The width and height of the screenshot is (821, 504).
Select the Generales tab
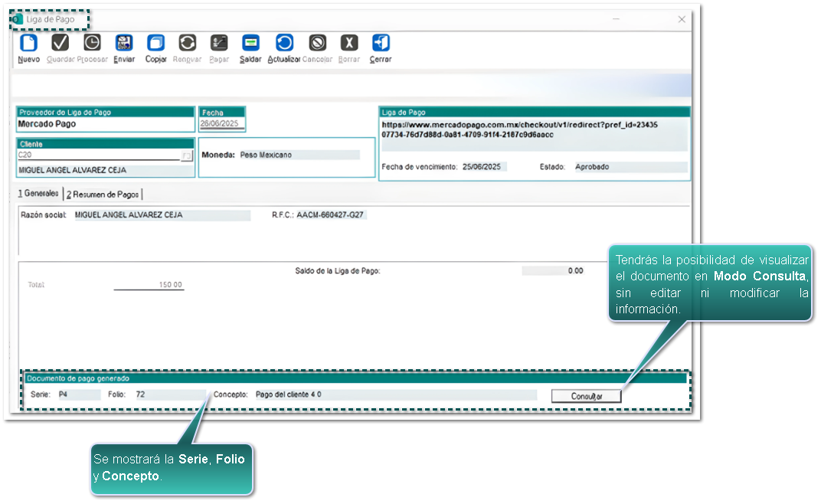[x=38, y=195]
